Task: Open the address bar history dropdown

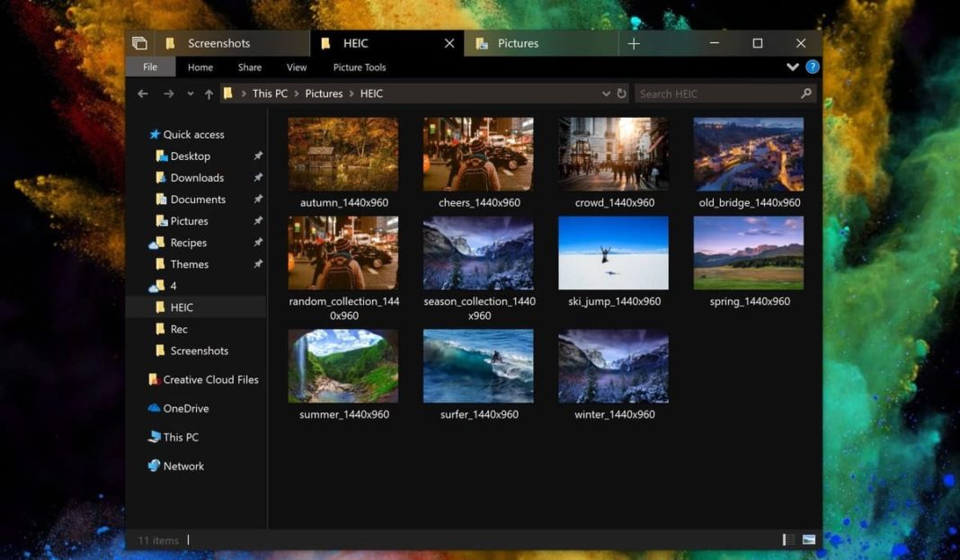Action: pyautogui.click(x=607, y=93)
